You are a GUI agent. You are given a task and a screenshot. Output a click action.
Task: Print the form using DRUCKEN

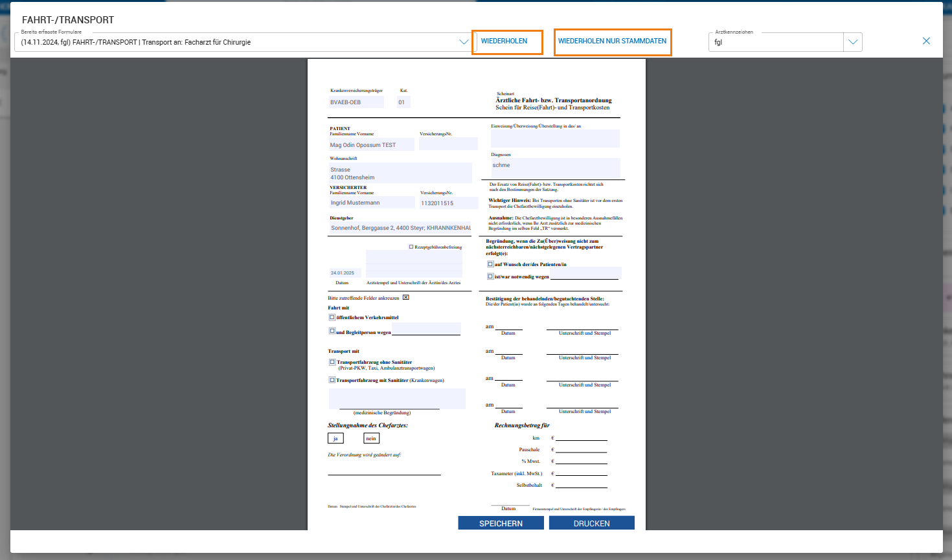pos(591,523)
